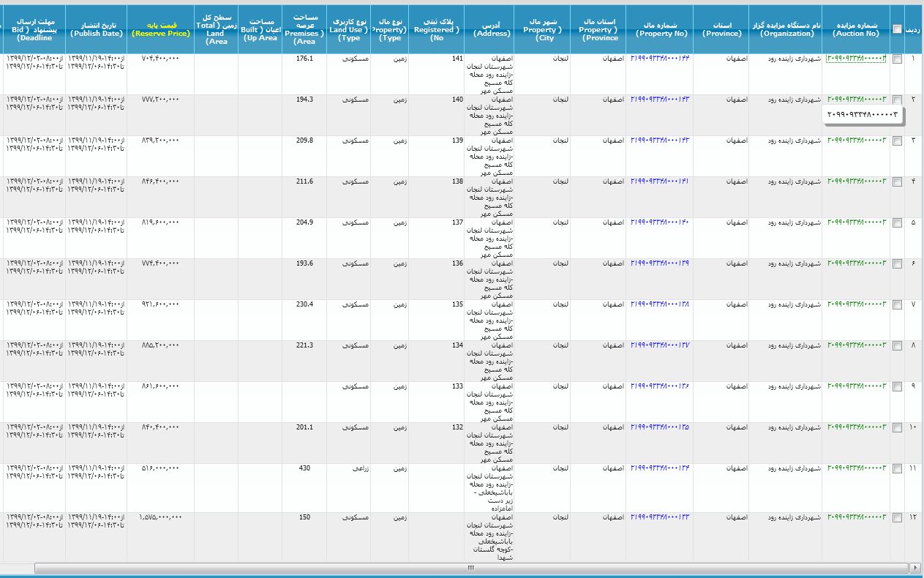The width and height of the screenshot is (924, 578).
Task: Click the blue property number link for plot 137
Action: pos(659,222)
